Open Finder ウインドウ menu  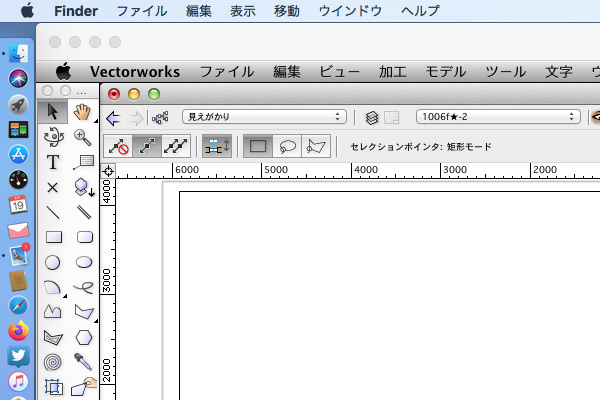350,11
